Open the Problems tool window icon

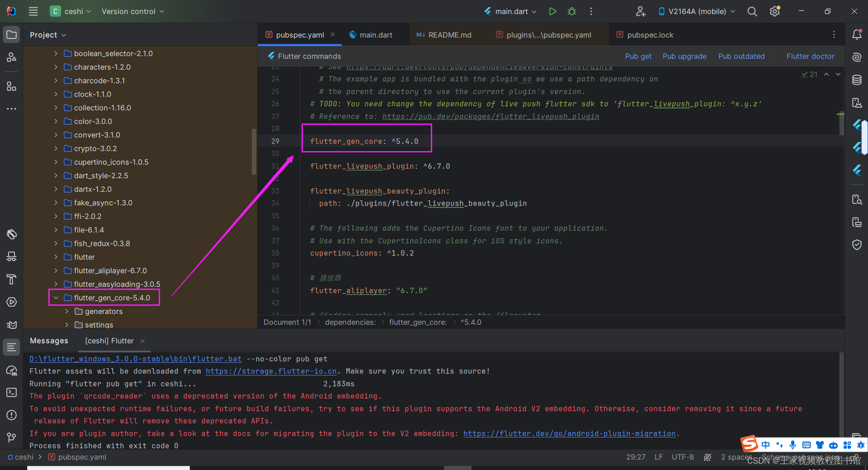click(11, 415)
